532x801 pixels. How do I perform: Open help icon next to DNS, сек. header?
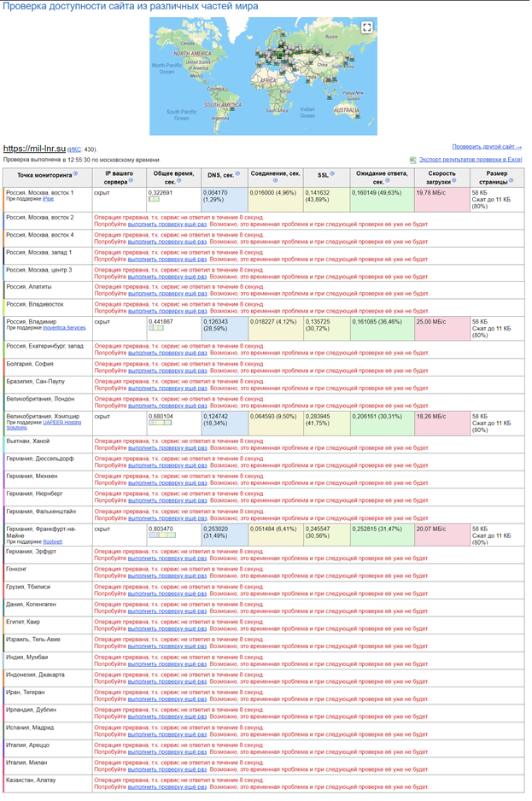coord(237,174)
